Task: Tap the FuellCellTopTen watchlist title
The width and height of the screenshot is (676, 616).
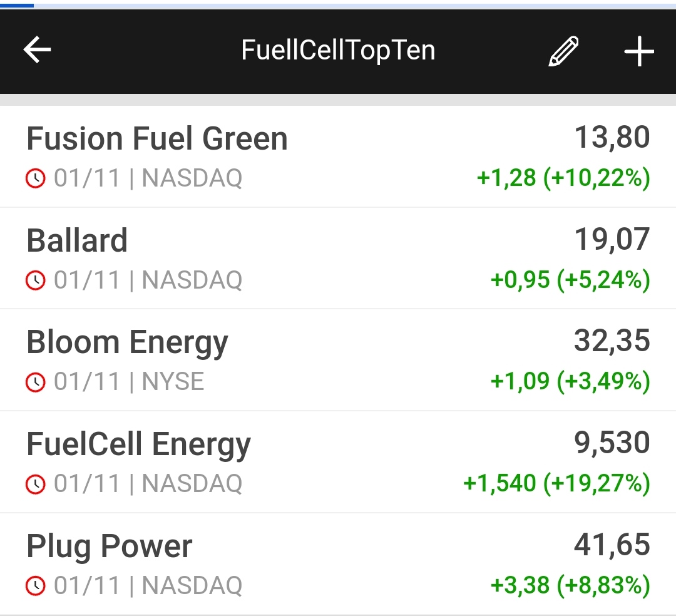Action: coord(338,51)
